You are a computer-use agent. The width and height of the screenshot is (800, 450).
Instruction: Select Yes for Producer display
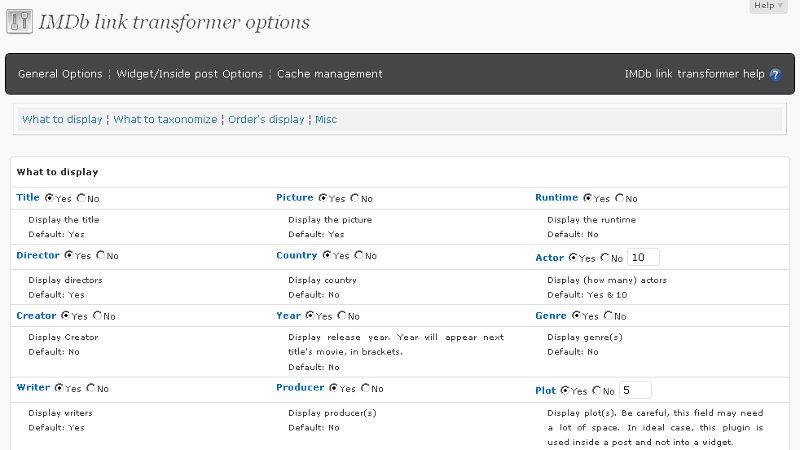point(334,388)
